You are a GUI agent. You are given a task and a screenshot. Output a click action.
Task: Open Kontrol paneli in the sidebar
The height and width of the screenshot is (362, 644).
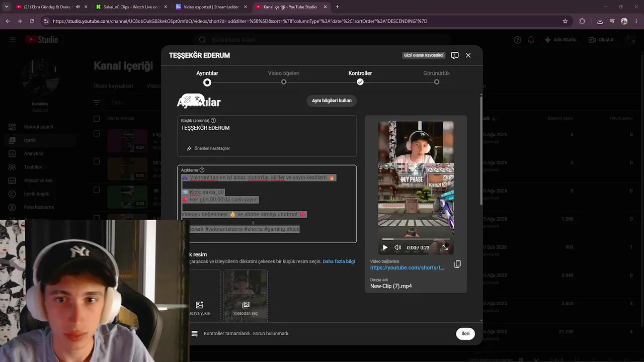(38, 127)
